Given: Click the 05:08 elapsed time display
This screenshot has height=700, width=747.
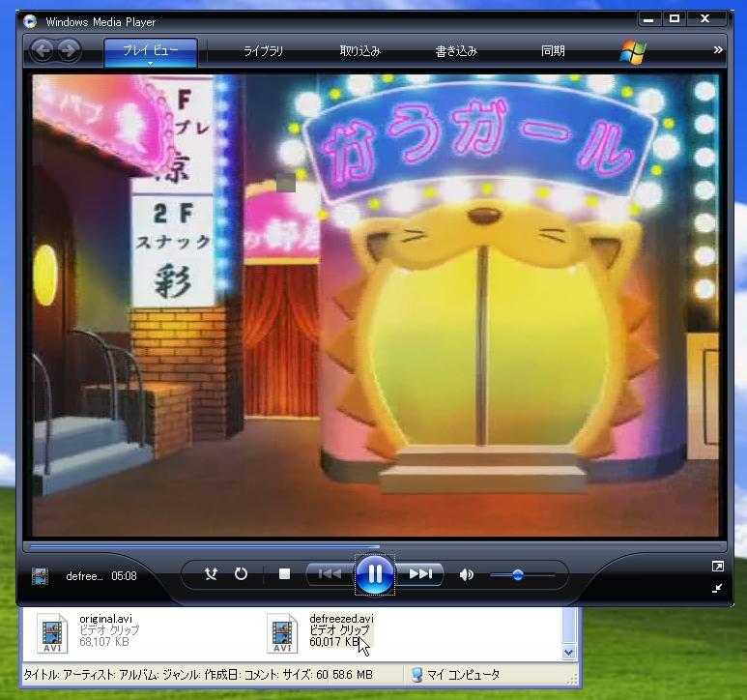Looking at the screenshot, I should coord(124,576).
